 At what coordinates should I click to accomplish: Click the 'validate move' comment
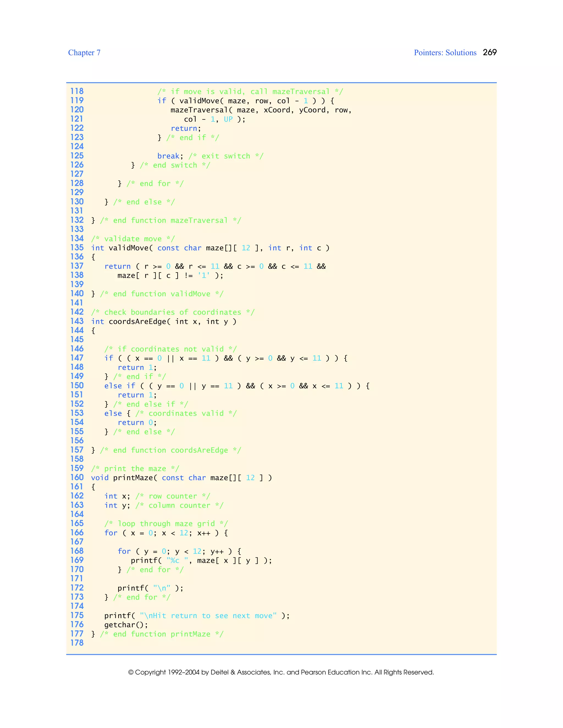coord(133,239)
